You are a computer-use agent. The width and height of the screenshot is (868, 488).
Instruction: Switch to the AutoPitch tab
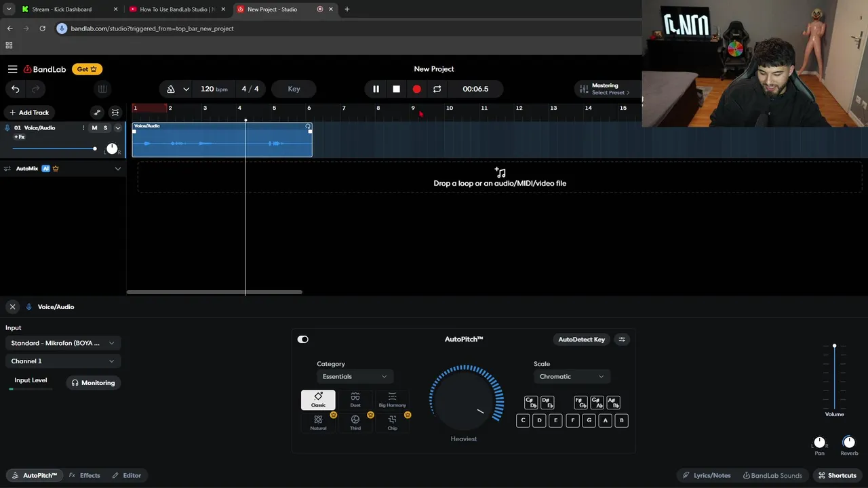pyautogui.click(x=34, y=475)
